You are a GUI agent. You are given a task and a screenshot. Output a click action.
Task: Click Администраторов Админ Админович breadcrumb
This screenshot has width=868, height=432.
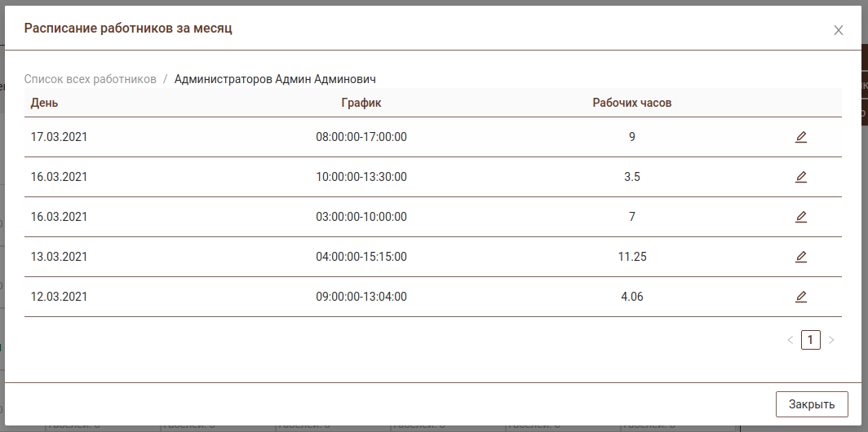pos(275,79)
